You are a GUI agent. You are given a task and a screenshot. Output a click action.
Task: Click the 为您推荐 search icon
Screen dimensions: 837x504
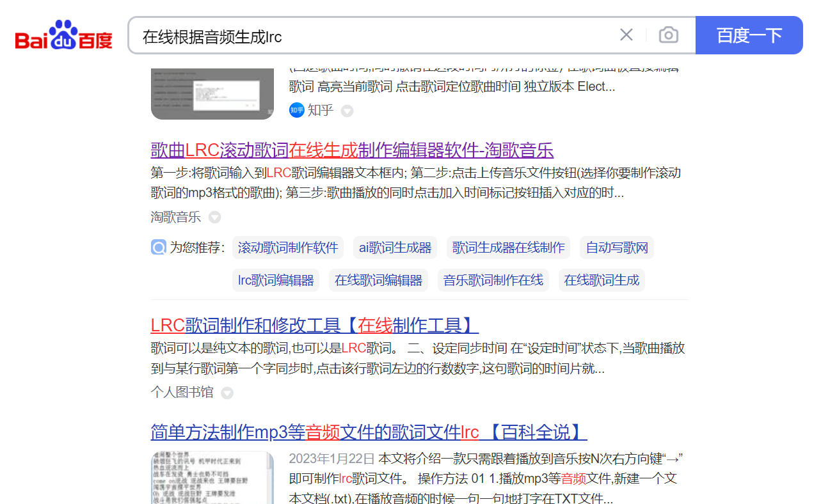coord(158,248)
